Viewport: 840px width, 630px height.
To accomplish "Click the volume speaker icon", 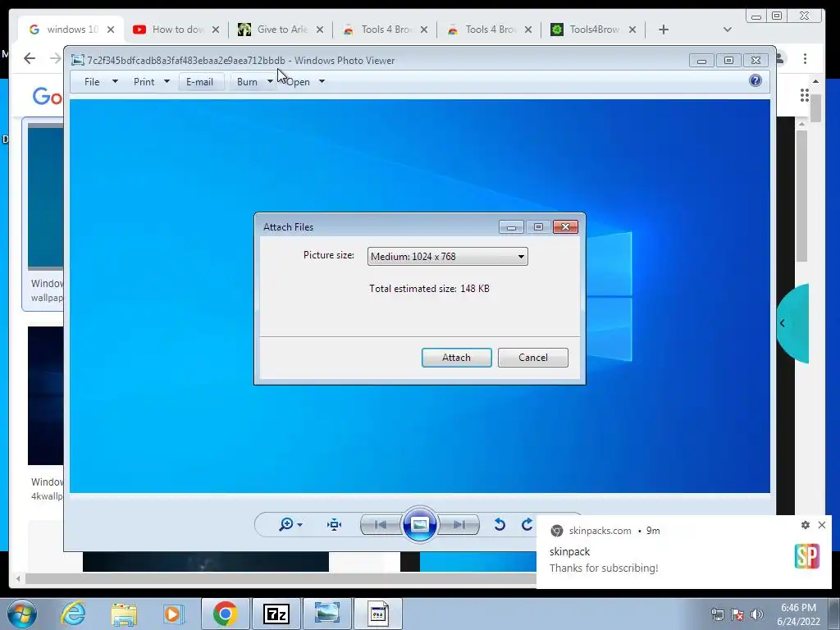I will click(x=756, y=614).
